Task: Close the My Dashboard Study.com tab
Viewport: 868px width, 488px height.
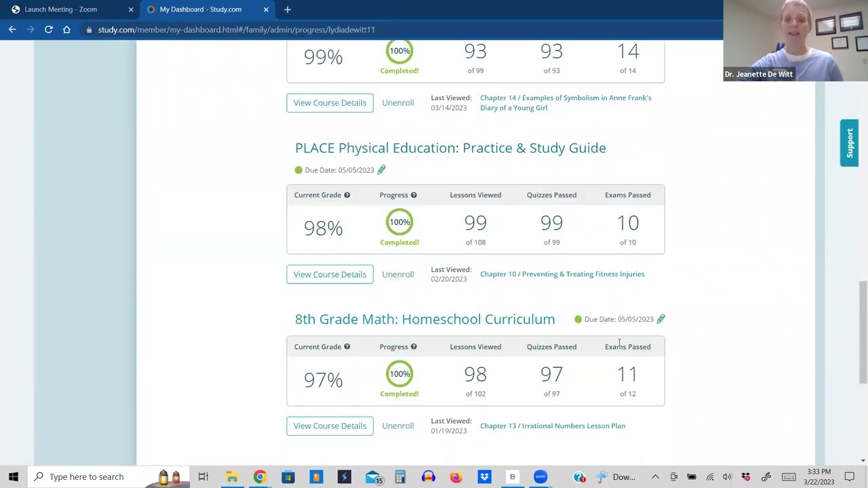Action: pyautogui.click(x=266, y=9)
